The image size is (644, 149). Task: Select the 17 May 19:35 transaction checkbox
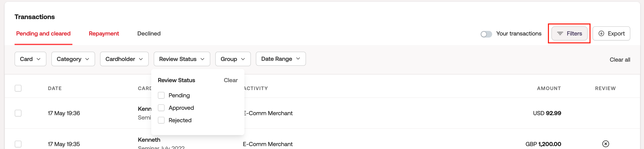pos(18,144)
